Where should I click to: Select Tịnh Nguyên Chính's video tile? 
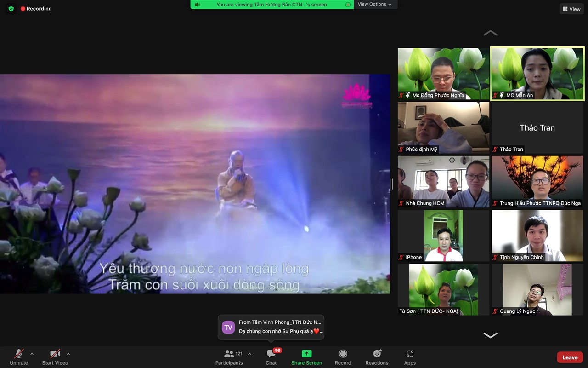click(x=537, y=236)
